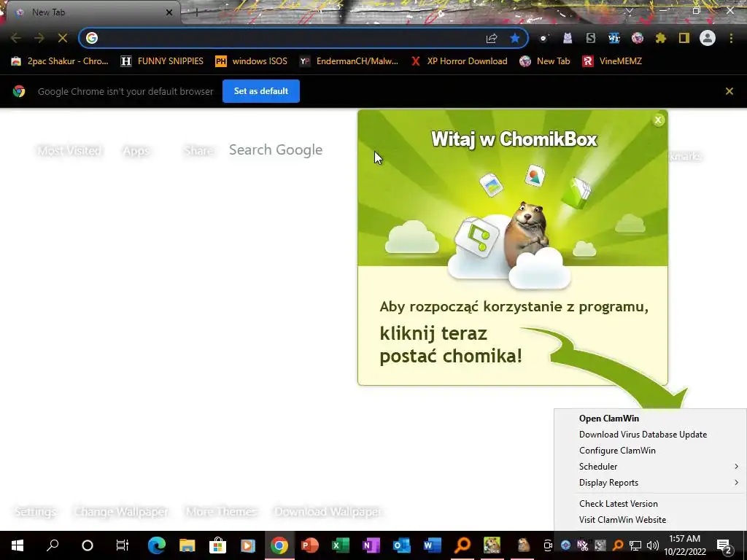Click the Chrome back arrow
The height and width of the screenshot is (560, 747).
pos(16,38)
